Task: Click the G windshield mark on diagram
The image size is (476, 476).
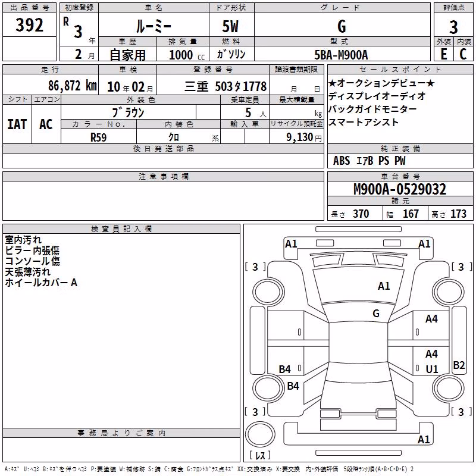Action: [x=376, y=313]
